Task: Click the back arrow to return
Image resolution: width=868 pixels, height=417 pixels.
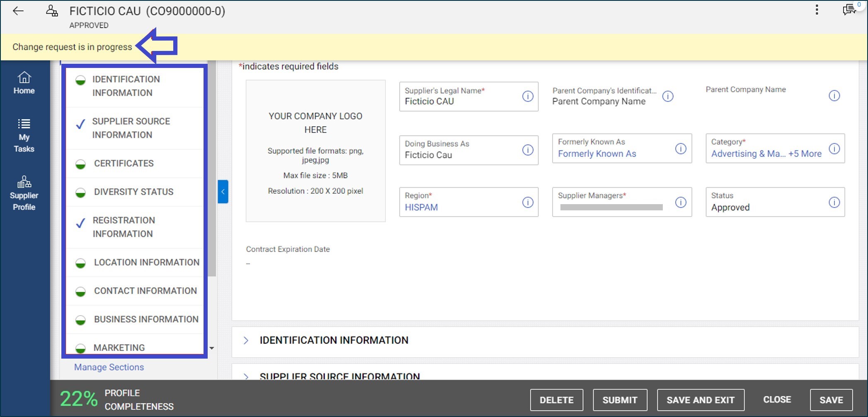Action: (x=18, y=11)
